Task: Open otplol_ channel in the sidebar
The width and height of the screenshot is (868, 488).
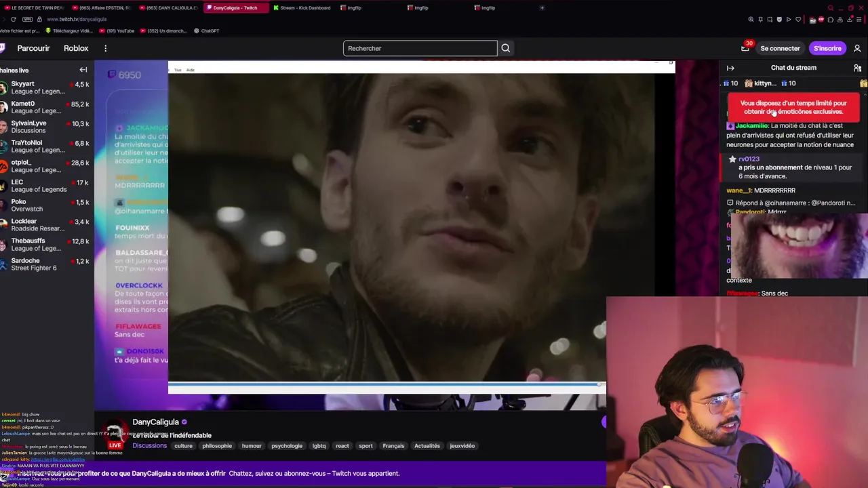Action: click(45, 166)
